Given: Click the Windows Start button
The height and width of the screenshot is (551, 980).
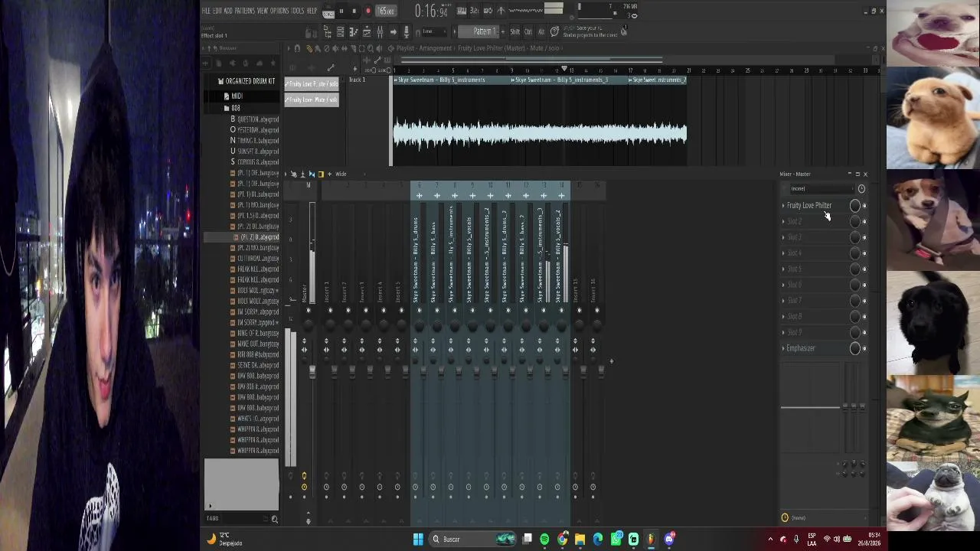Looking at the screenshot, I should click(x=418, y=540).
